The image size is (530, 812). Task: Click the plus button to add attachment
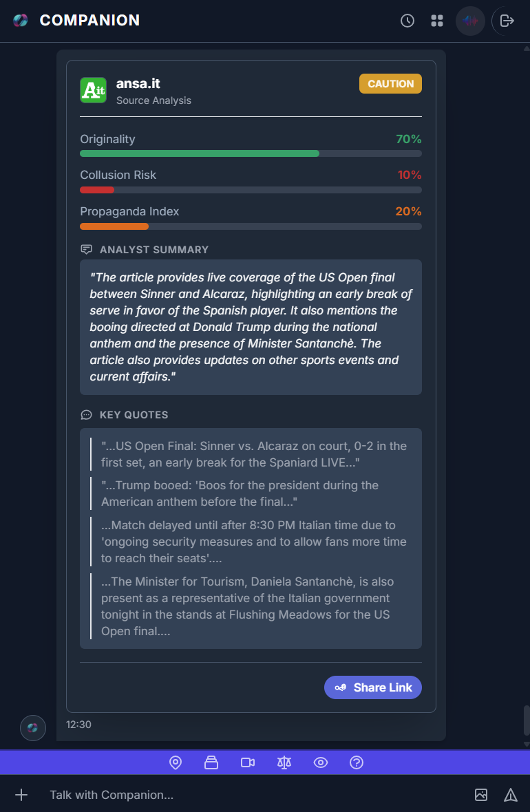click(21, 795)
